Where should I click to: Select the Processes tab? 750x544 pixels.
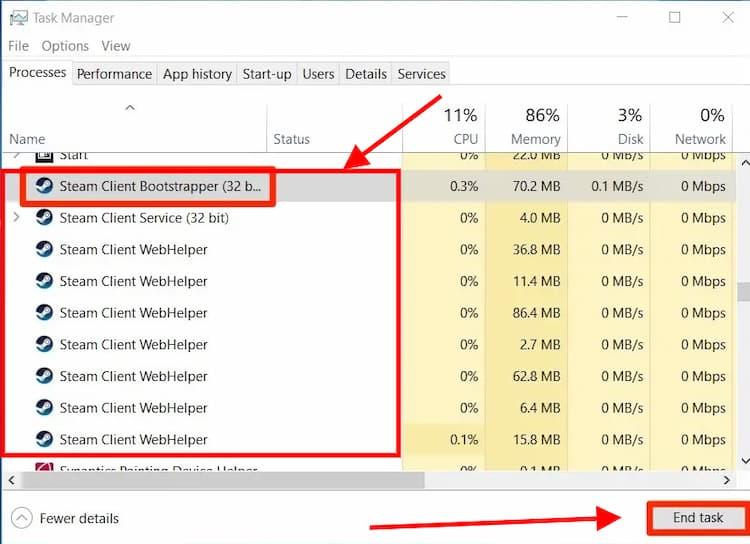(x=37, y=72)
